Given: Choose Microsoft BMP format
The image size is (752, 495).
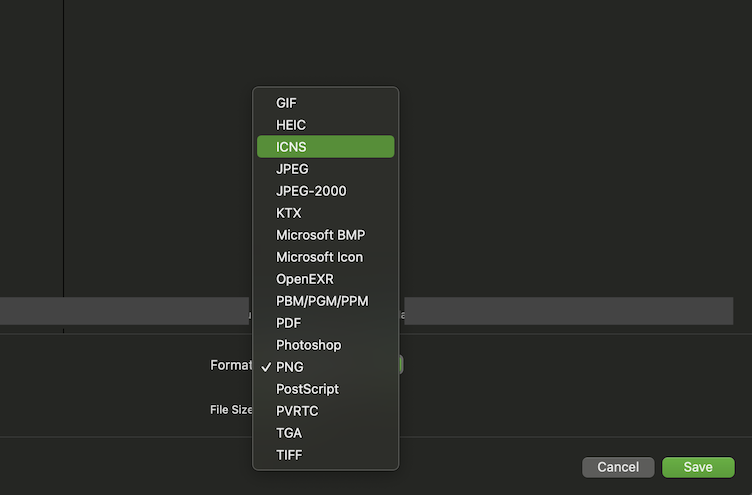Looking at the screenshot, I should [x=320, y=235].
